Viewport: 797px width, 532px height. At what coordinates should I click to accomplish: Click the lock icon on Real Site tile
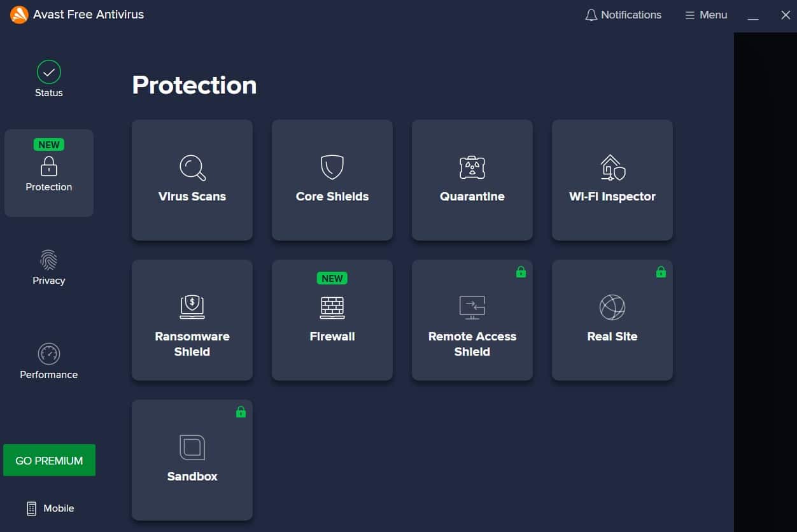click(x=661, y=272)
